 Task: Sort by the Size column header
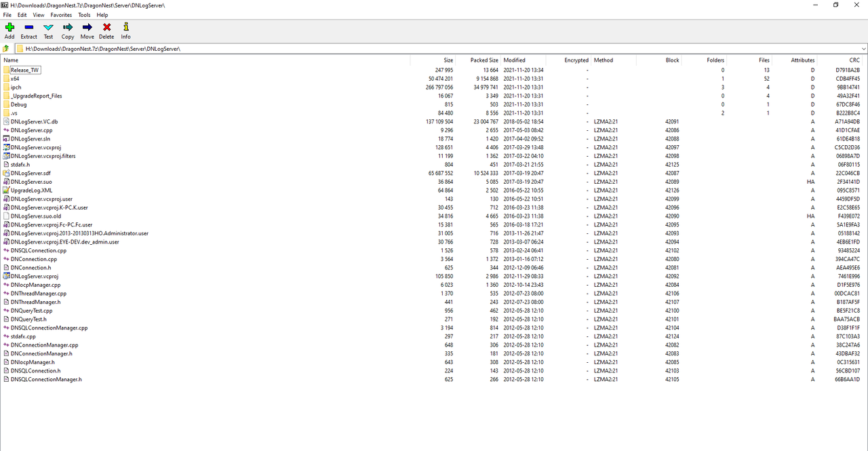point(433,60)
